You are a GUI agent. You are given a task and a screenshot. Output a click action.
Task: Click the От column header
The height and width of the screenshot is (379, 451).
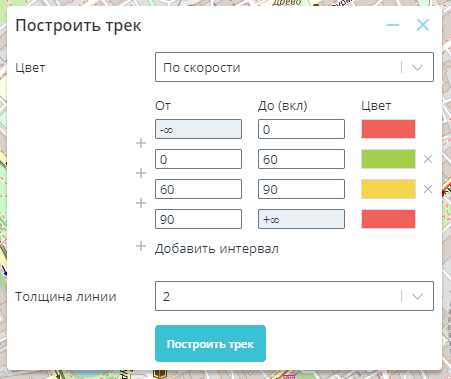(163, 106)
